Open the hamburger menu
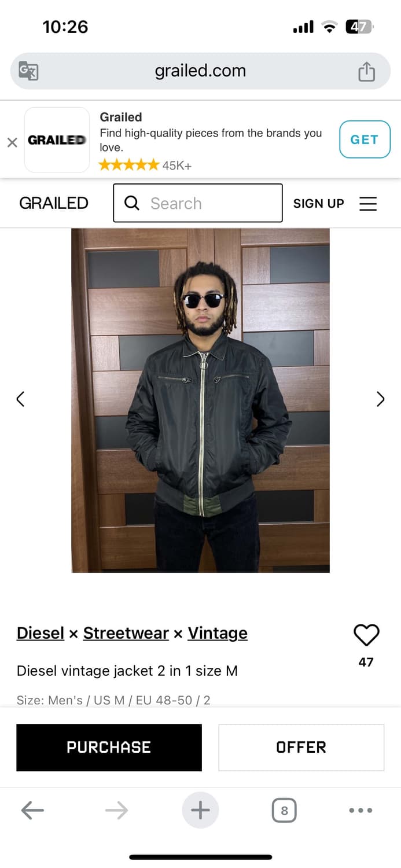Image resolution: width=401 pixels, height=868 pixels. [368, 203]
